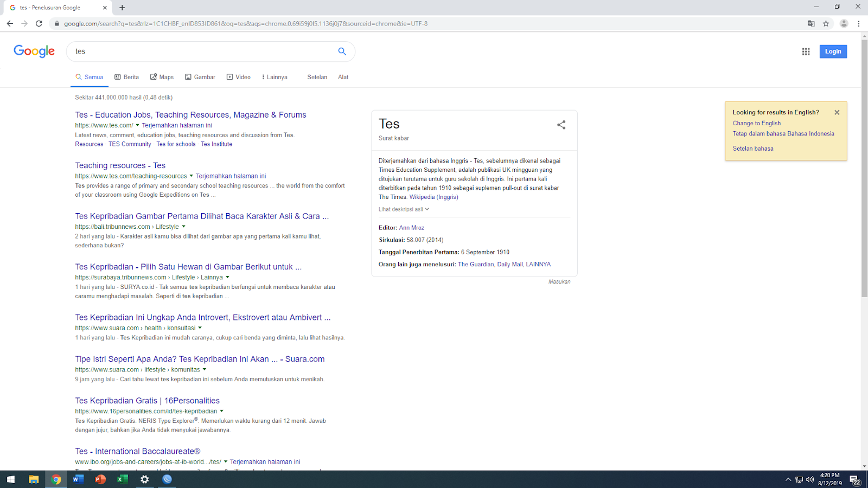Bookmark this page with the star

(826, 23)
